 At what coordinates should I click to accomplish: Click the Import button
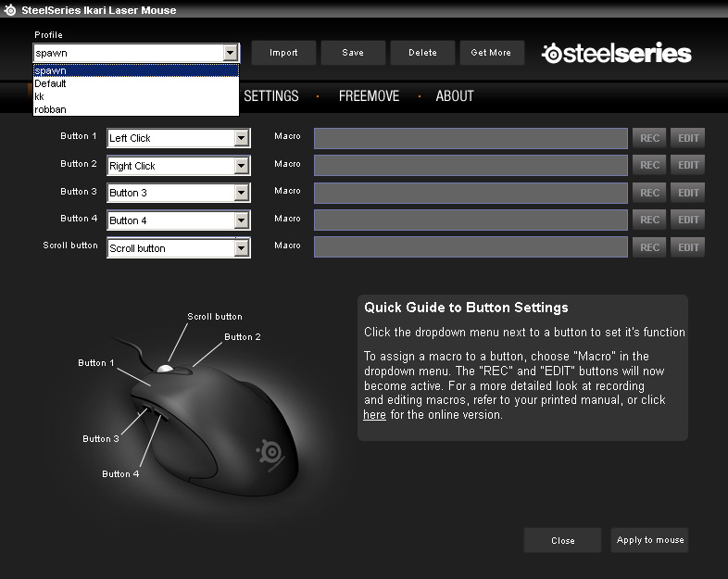coord(283,53)
